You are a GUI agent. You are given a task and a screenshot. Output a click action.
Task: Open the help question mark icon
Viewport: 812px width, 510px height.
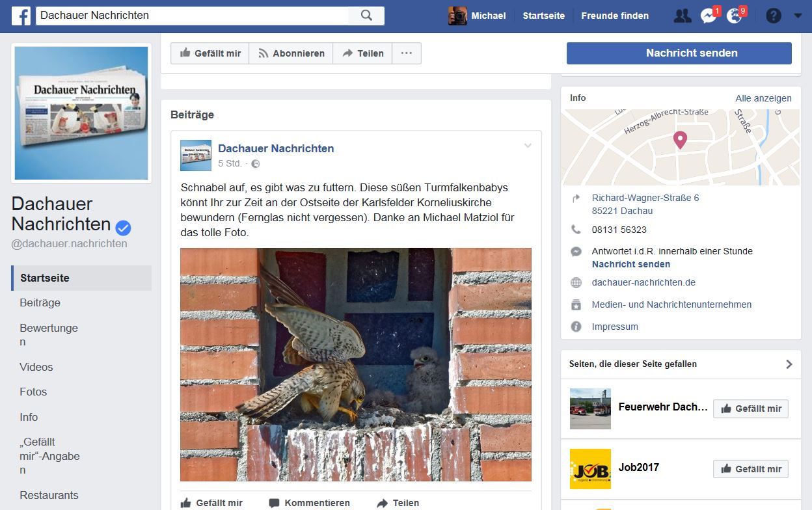[x=773, y=16]
